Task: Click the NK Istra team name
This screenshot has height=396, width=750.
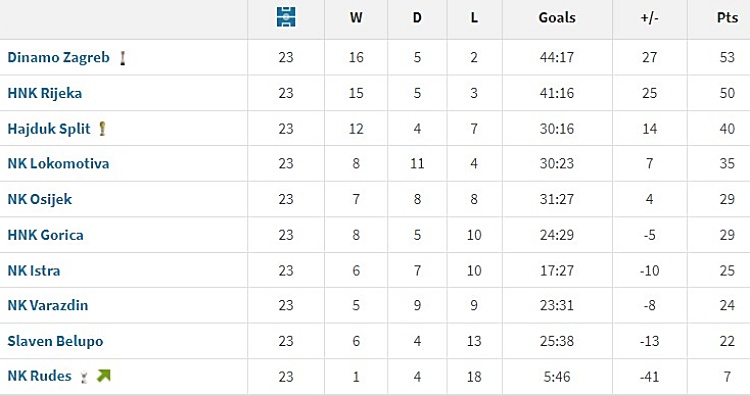Action: (34, 271)
